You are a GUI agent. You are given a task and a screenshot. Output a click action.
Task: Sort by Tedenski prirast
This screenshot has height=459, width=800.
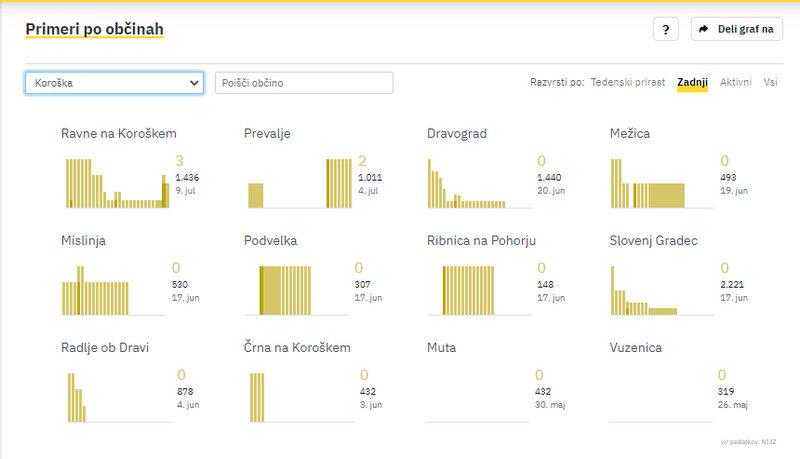[x=629, y=83]
